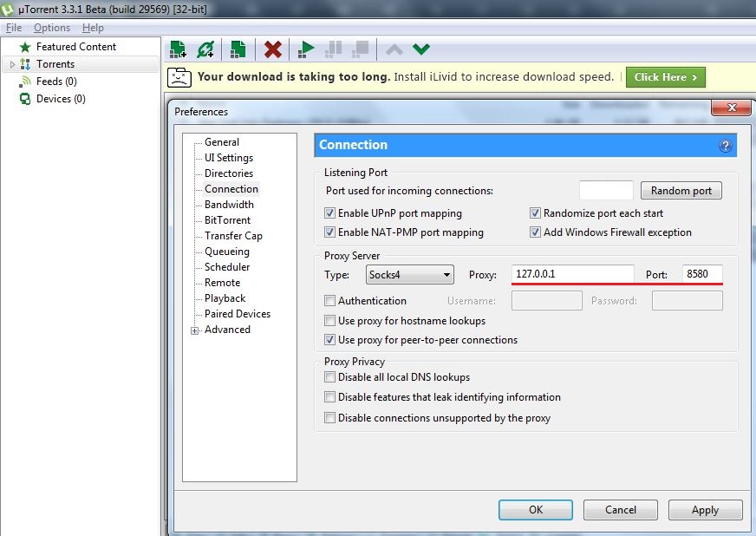Check Disable all local DNS lookups

pos(329,376)
